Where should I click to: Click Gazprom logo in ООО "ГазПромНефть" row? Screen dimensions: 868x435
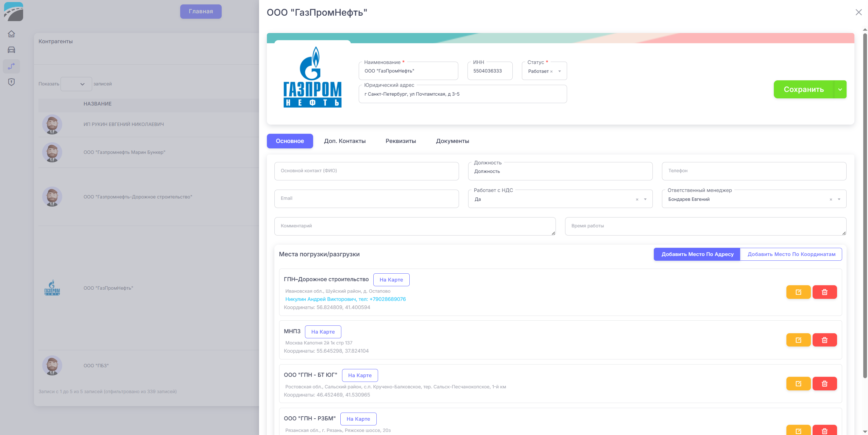52,288
